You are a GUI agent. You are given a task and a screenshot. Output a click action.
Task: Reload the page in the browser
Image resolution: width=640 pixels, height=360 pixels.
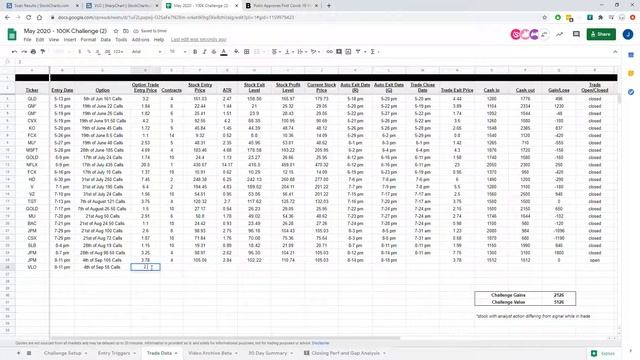[x=28, y=18]
